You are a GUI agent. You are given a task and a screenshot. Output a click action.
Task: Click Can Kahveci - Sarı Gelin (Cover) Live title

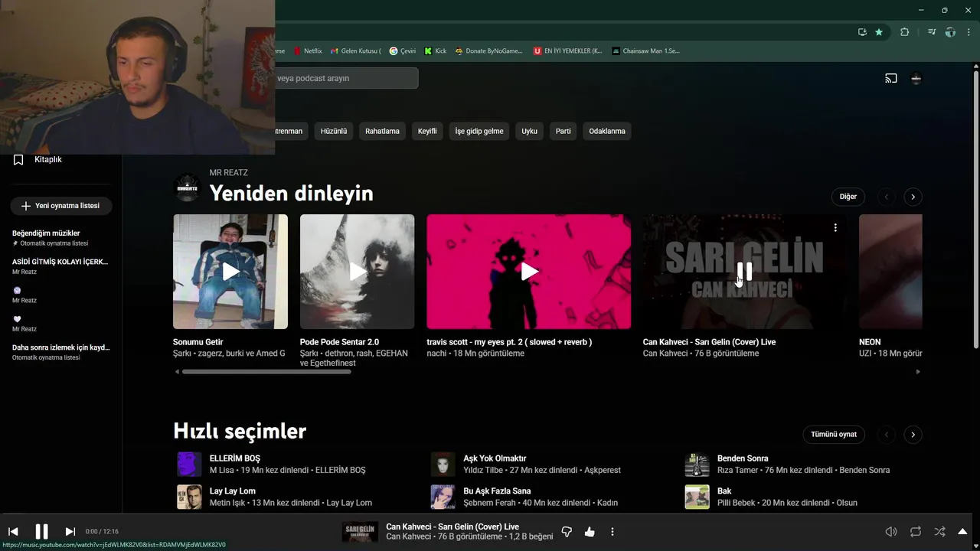point(709,342)
